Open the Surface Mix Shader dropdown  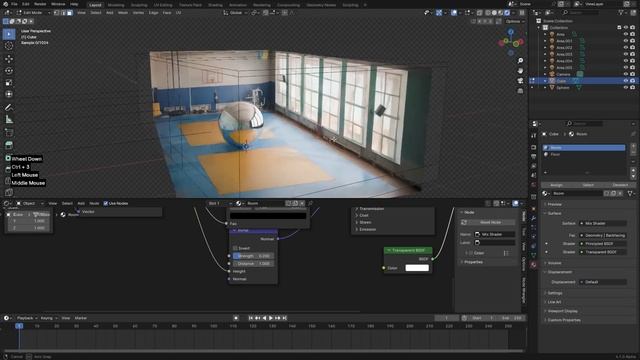point(602,223)
